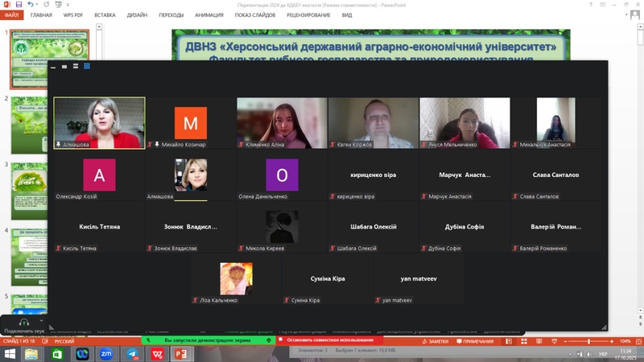The width and height of the screenshot is (644, 362).
Task: Switch Zoom to grid gallery view icon
Action: (87, 67)
